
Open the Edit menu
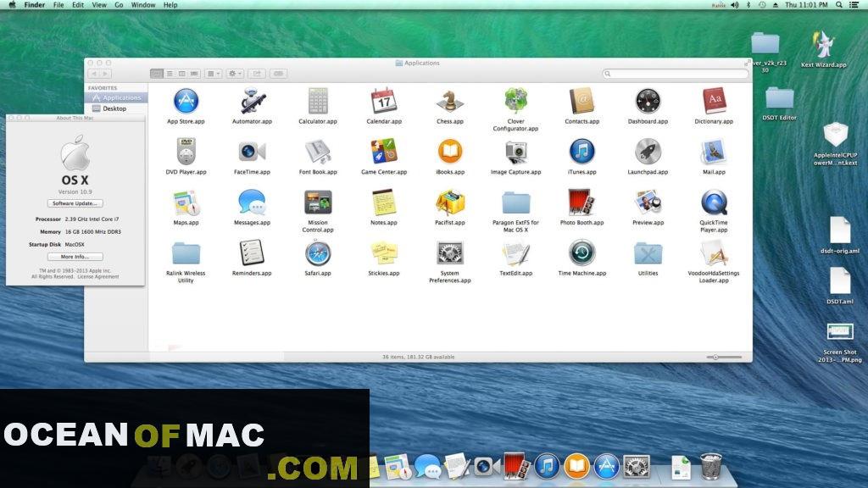pyautogui.click(x=78, y=5)
